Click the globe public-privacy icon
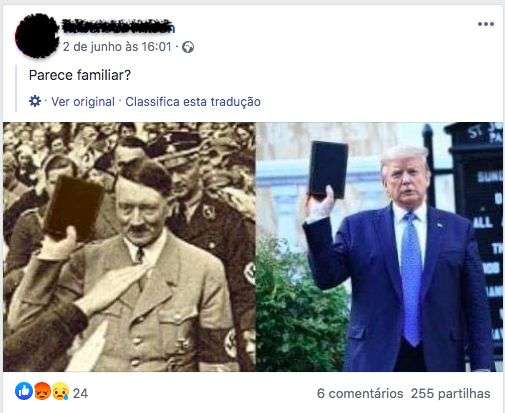This screenshot has width=505, height=413. [x=188, y=47]
